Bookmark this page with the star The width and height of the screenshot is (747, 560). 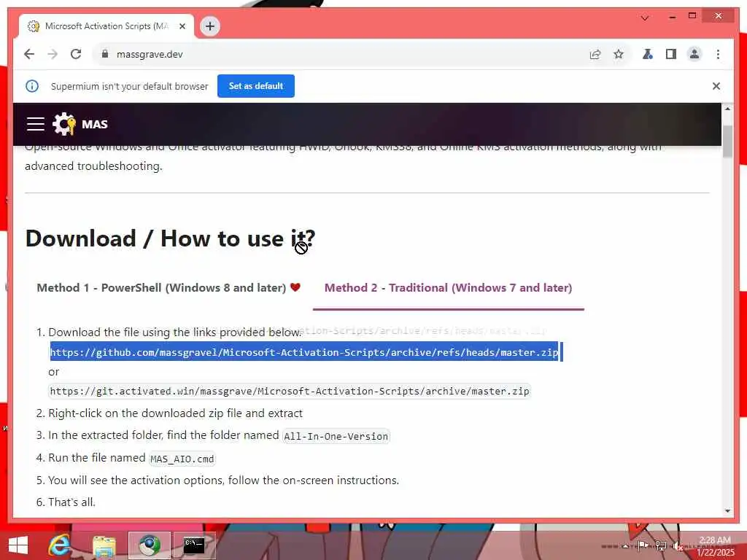pyautogui.click(x=619, y=54)
